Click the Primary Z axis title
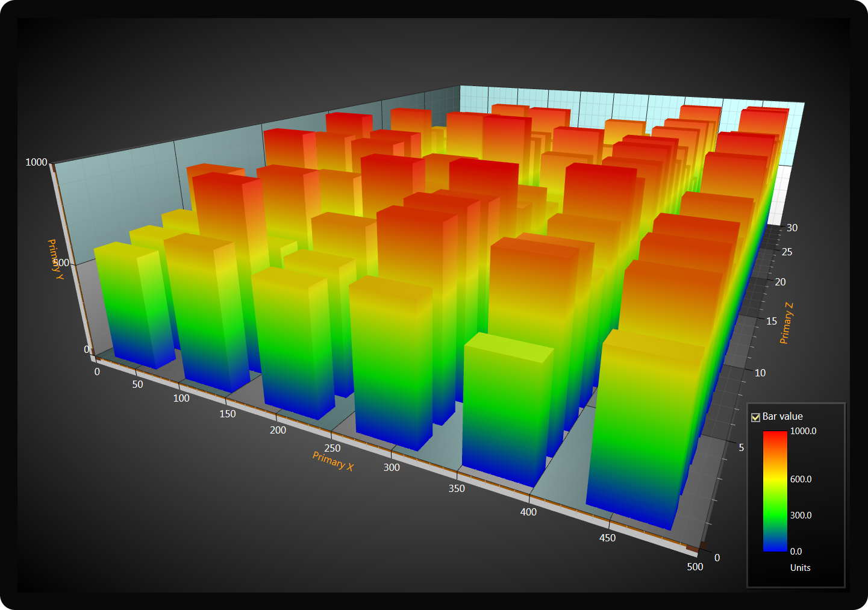The height and width of the screenshot is (610, 868). point(786,323)
